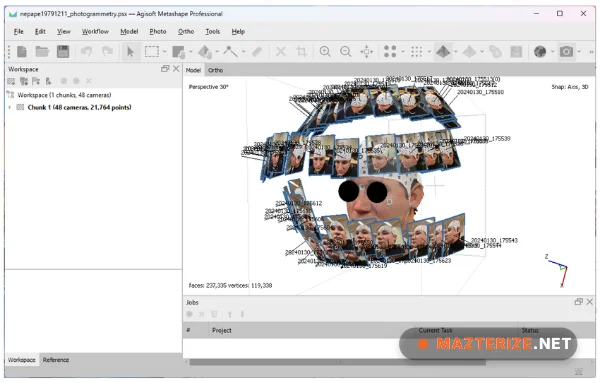Image resolution: width=600 pixels, height=383 pixels.
Task: Open the View menu
Action: click(x=64, y=31)
